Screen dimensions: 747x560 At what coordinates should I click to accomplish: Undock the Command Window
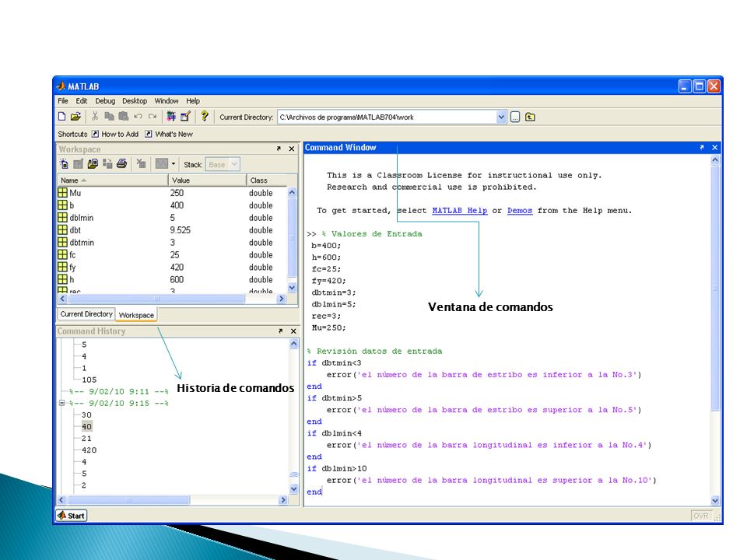point(702,148)
